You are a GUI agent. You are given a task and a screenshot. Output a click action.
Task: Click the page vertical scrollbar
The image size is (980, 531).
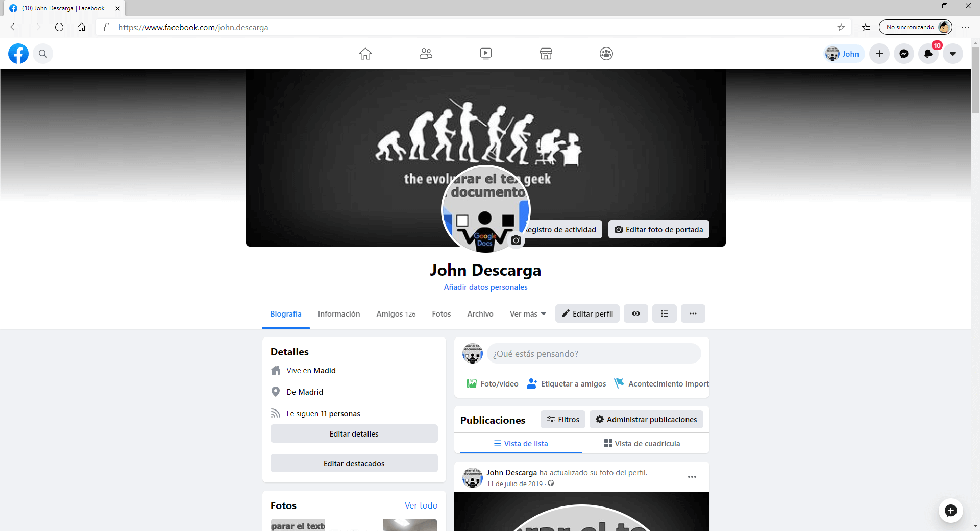click(975, 80)
